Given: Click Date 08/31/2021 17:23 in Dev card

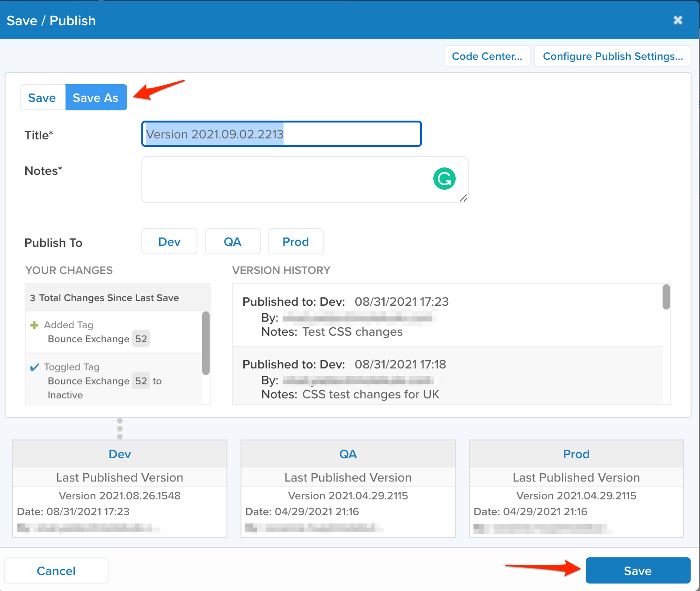Looking at the screenshot, I should coord(73,512).
